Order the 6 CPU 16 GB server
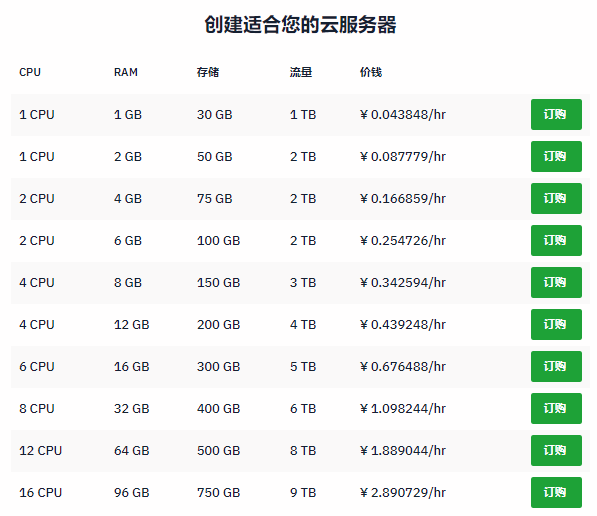This screenshot has height=516, width=597. tap(556, 366)
